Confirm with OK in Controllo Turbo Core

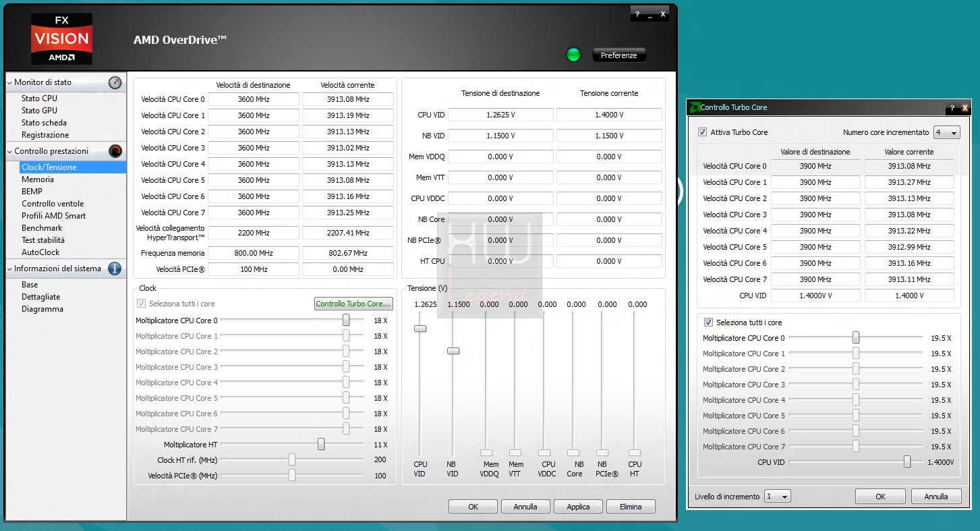[x=880, y=497]
